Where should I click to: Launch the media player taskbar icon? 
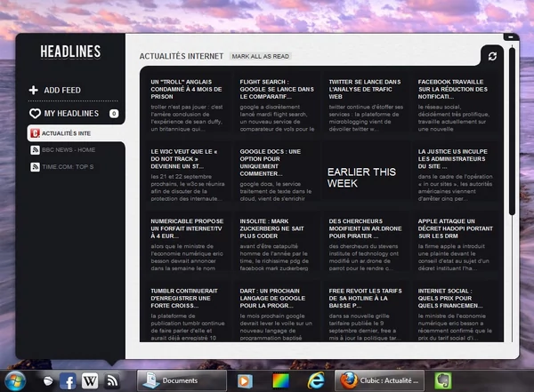coord(245,380)
